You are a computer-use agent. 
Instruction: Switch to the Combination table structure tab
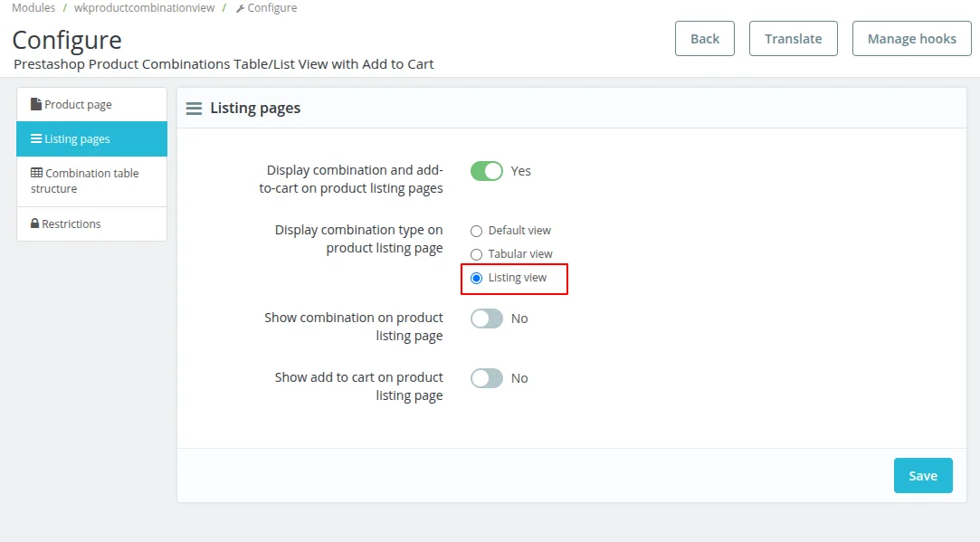(x=91, y=180)
